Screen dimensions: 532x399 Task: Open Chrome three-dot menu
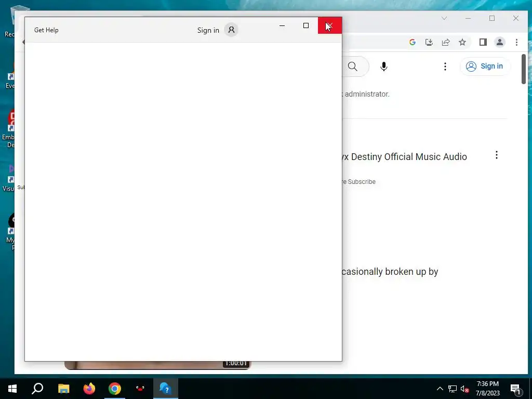click(x=516, y=42)
